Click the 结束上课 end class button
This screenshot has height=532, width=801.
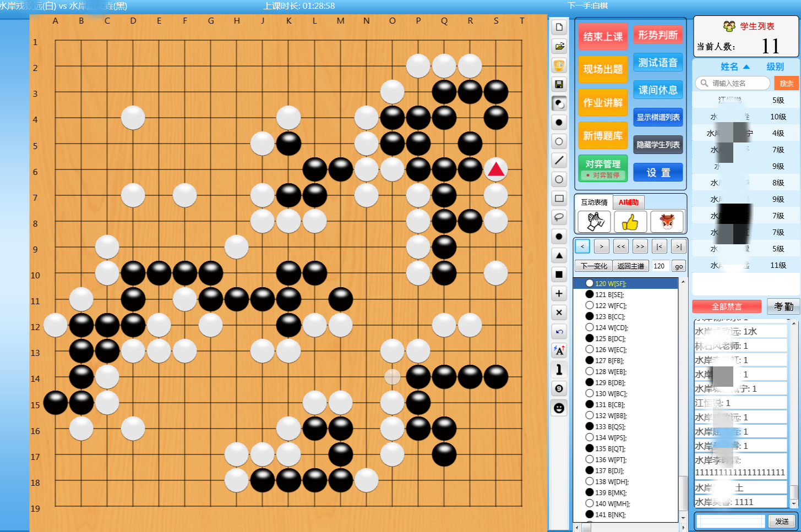click(x=603, y=37)
